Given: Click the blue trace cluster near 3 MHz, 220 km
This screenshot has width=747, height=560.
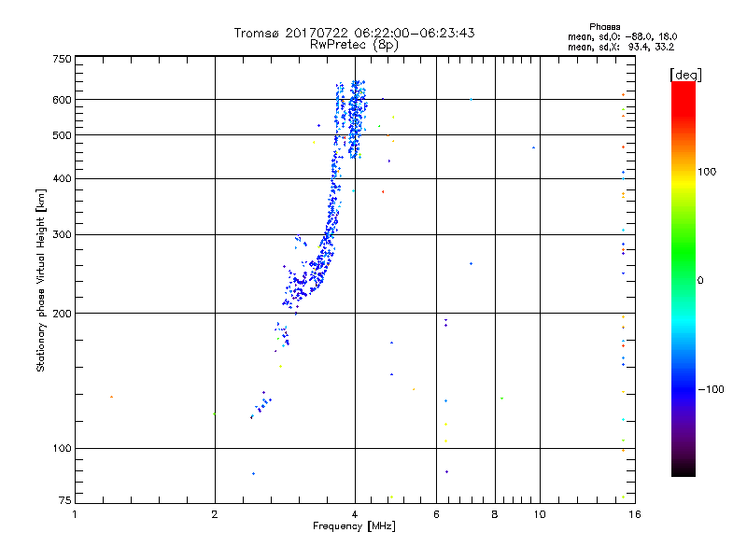Looking at the screenshot, I should [x=299, y=289].
